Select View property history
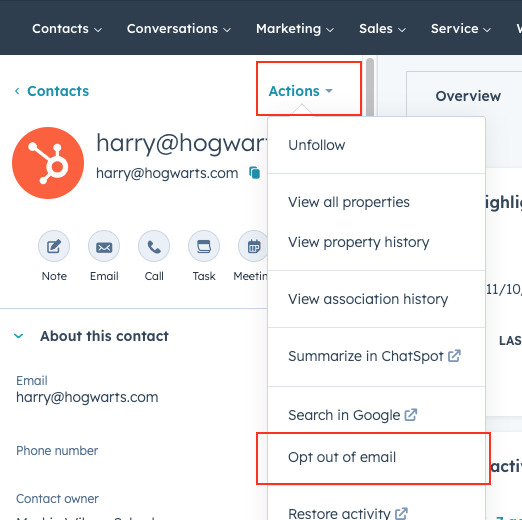 click(359, 242)
